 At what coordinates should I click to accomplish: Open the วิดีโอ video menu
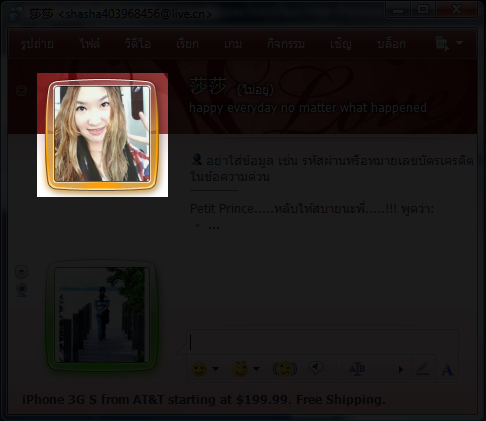coord(138,43)
